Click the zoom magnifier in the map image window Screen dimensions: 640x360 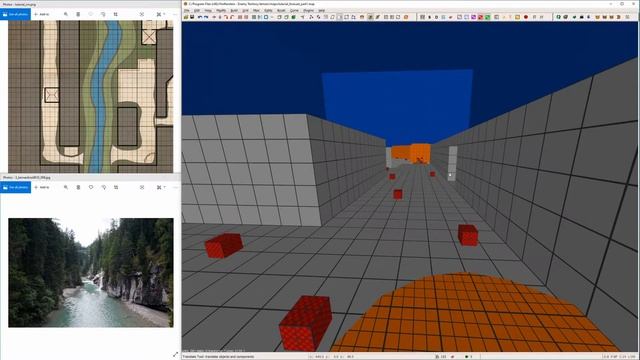pos(66,14)
